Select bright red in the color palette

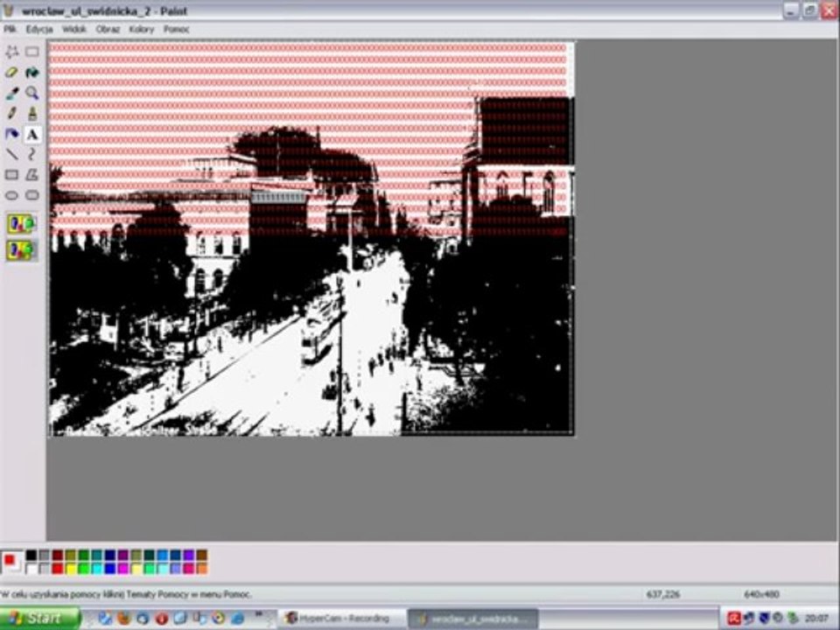(58, 569)
